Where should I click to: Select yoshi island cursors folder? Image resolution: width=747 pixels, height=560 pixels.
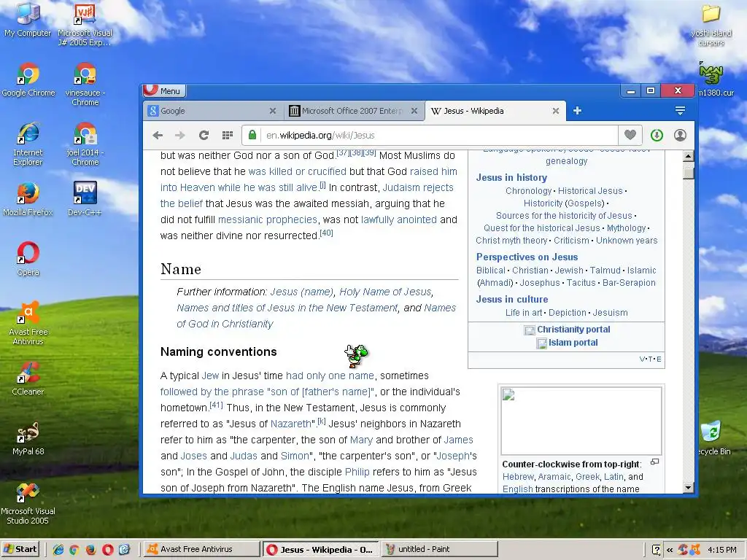711,26
